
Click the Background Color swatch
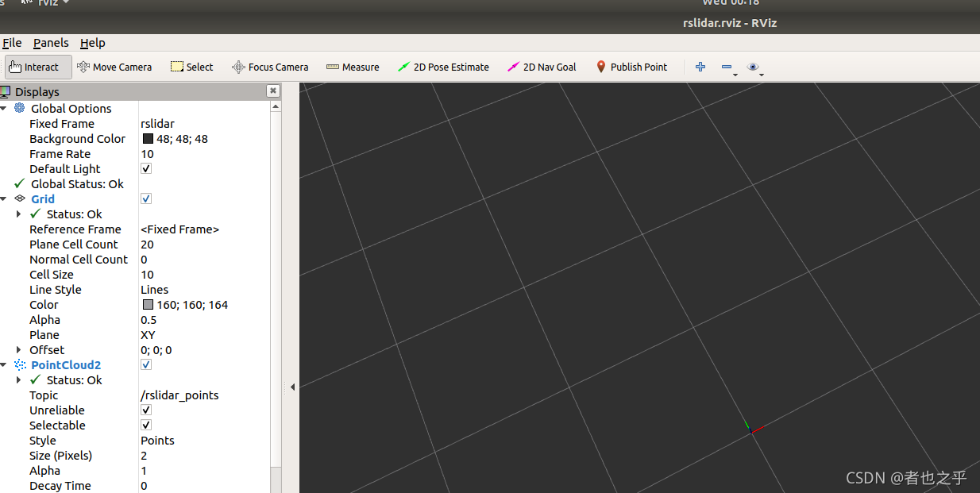click(148, 138)
